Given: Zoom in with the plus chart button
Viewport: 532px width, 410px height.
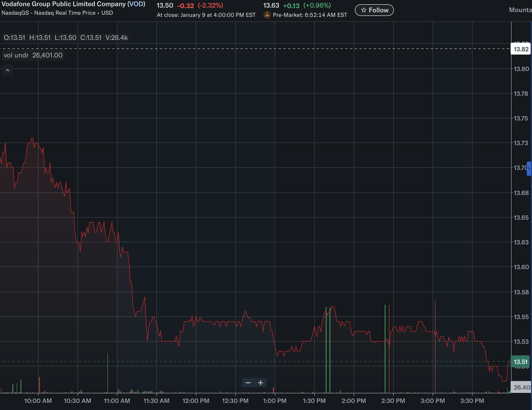Looking at the screenshot, I should click(x=260, y=383).
